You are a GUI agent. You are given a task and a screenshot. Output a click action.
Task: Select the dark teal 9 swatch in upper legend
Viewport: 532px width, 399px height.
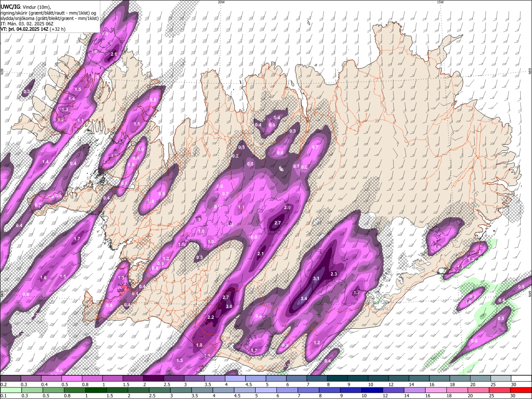[x=337, y=379]
